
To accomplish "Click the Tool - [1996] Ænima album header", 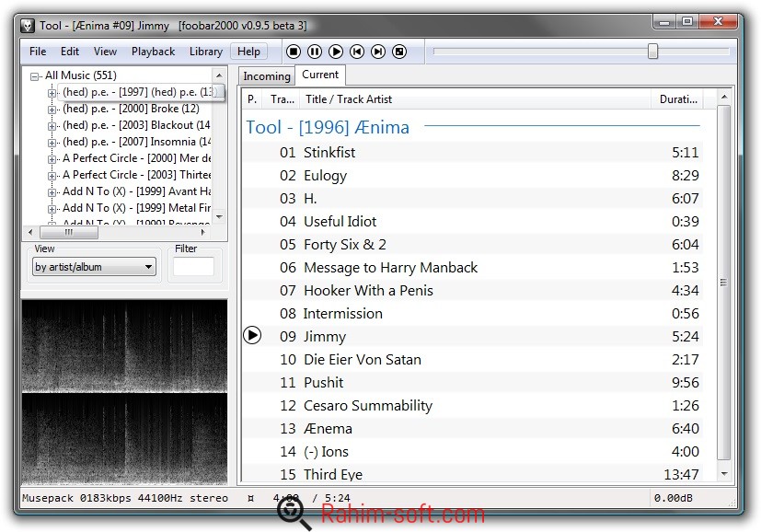I will (x=328, y=127).
